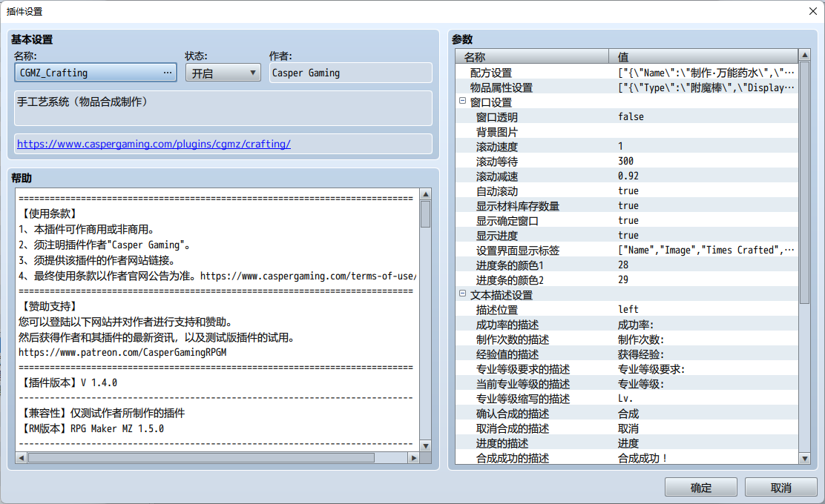Open the caspergaming.com crafting plugin link
This screenshot has width=825, height=504.
pos(154,144)
